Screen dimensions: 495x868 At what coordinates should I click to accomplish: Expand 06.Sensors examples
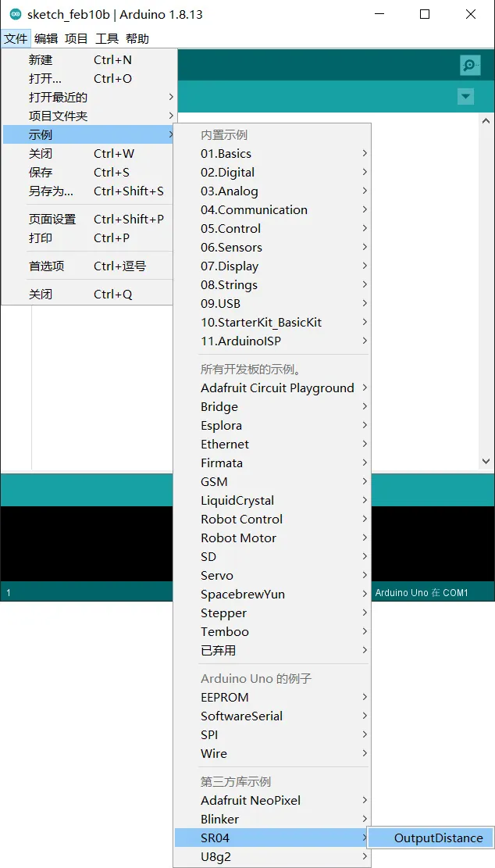click(272, 248)
